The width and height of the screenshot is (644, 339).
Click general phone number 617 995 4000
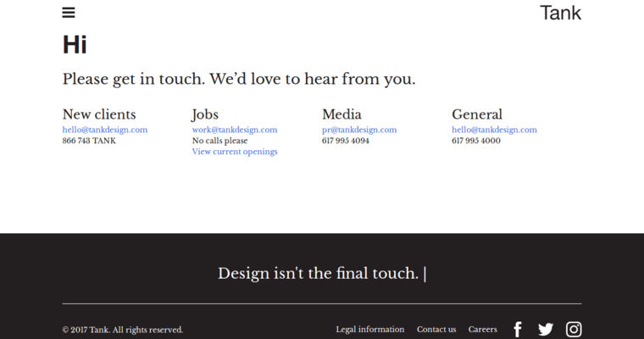476,141
